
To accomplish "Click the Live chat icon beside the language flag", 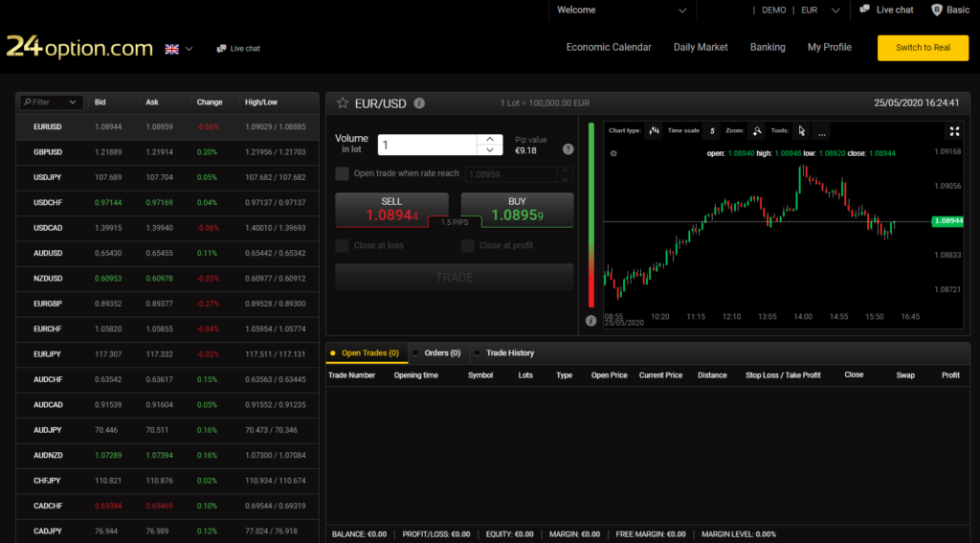I will (x=221, y=48).
